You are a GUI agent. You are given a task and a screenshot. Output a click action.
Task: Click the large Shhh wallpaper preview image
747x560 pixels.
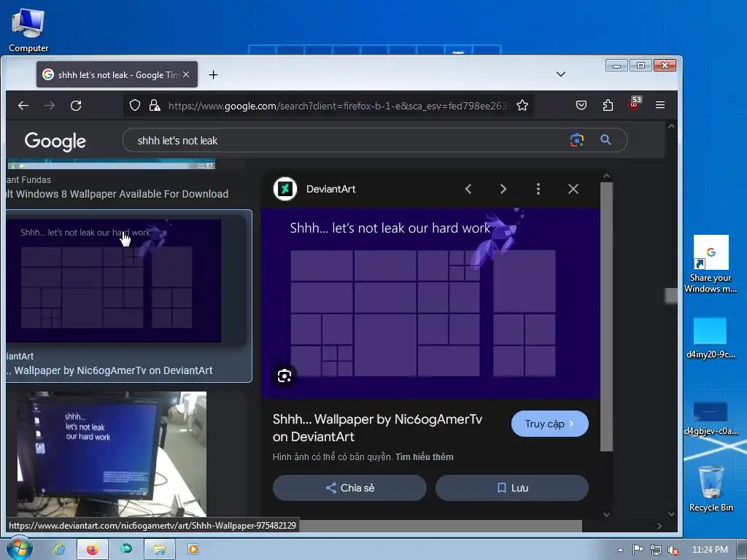point(430,303)
